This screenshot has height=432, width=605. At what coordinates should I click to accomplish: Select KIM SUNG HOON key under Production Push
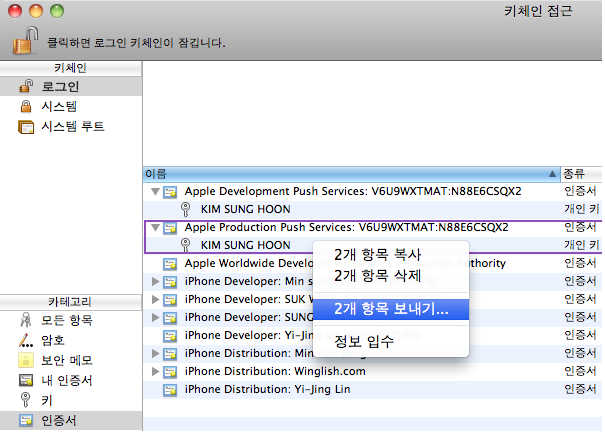(x=373, y=245)
